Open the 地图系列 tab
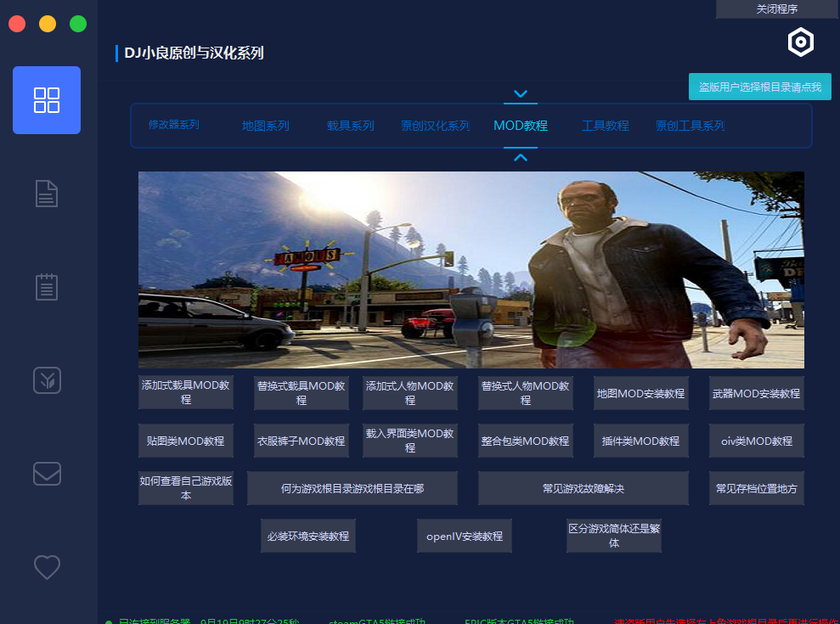 [265, 126]
